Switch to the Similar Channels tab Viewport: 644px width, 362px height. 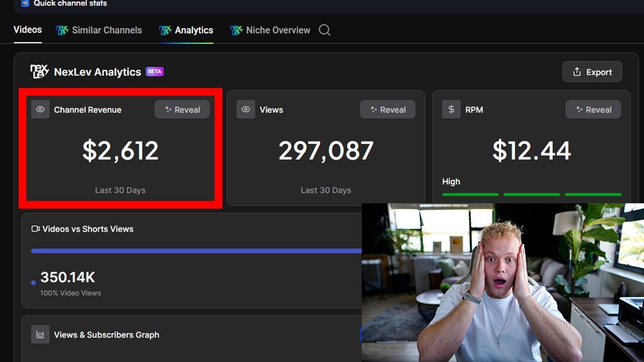[99, 30]
